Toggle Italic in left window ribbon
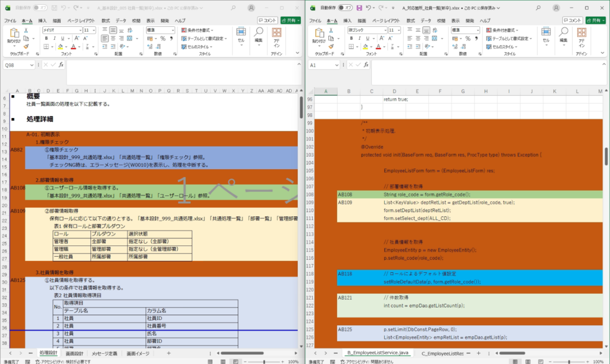This screenshot has height=364, width=610. pos(54,38)
